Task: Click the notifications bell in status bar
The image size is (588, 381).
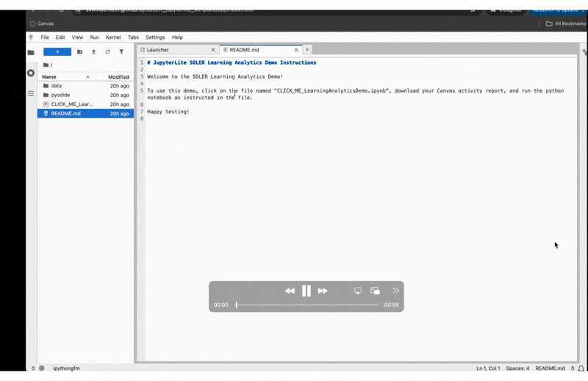Action: 581,368
